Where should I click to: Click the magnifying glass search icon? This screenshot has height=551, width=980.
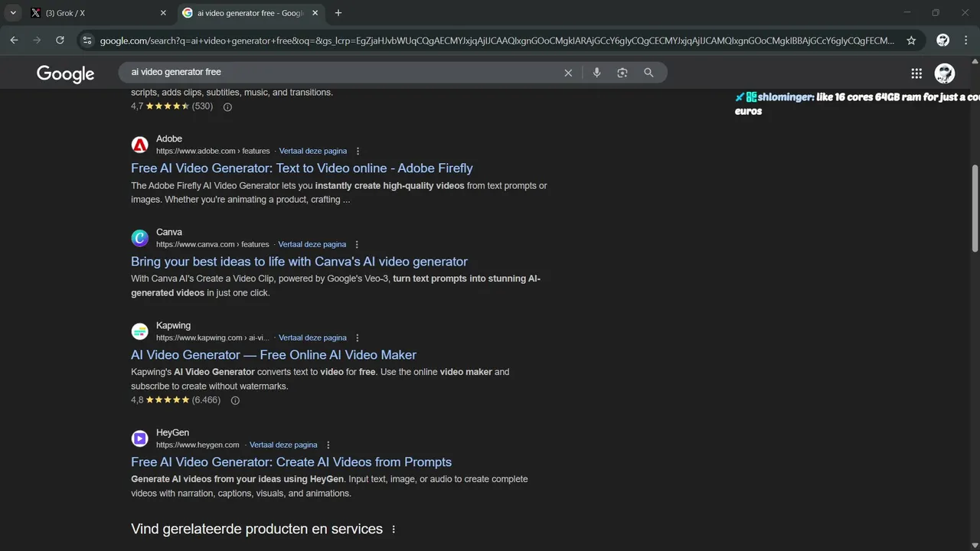click(648, 73)
